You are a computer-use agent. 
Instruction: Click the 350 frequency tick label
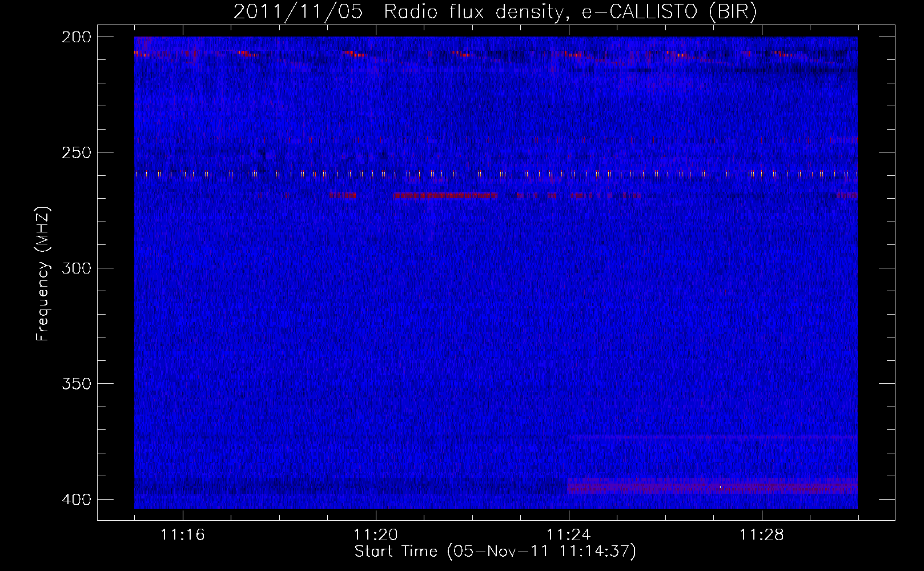click(x=76, y=384)
